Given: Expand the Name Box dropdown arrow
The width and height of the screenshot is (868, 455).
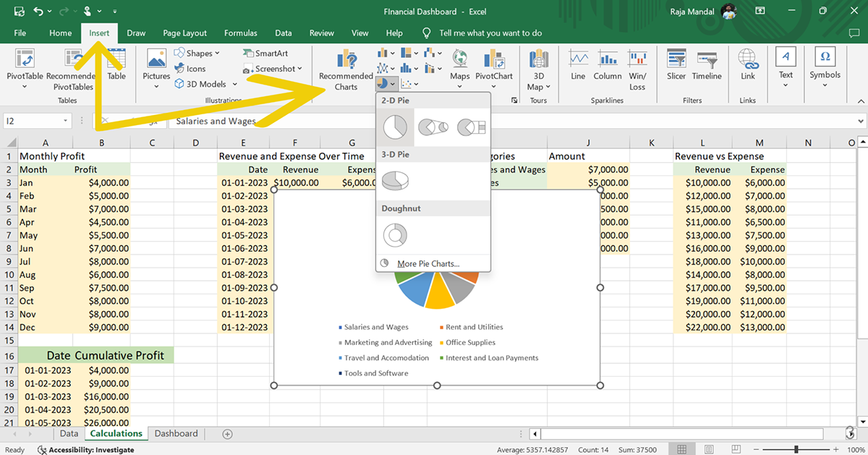Looking at the screenshot, I should [x=66, y=122].
